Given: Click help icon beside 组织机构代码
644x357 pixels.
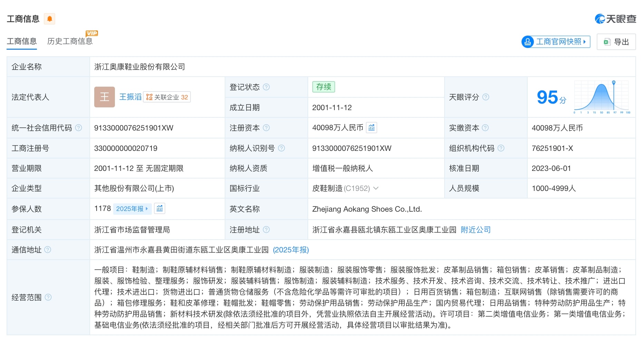Looking at the screenshot, I should click(501, 148).
